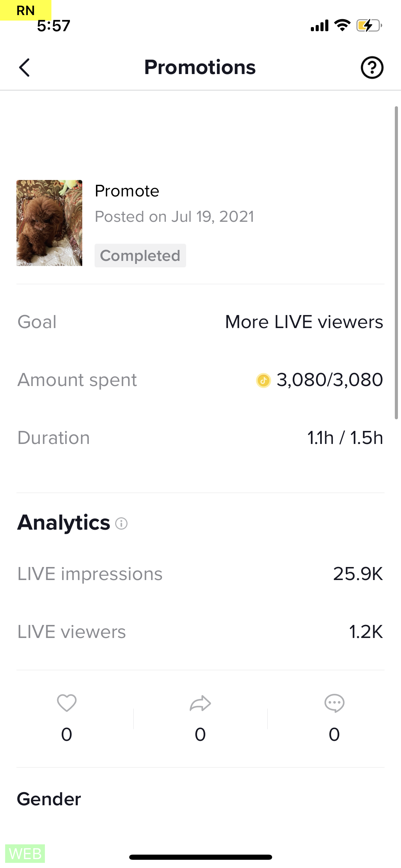Tap the Completed status badge
Viewport: 401px width, 868px height.
pyautogui.click(x=140, y=256)
